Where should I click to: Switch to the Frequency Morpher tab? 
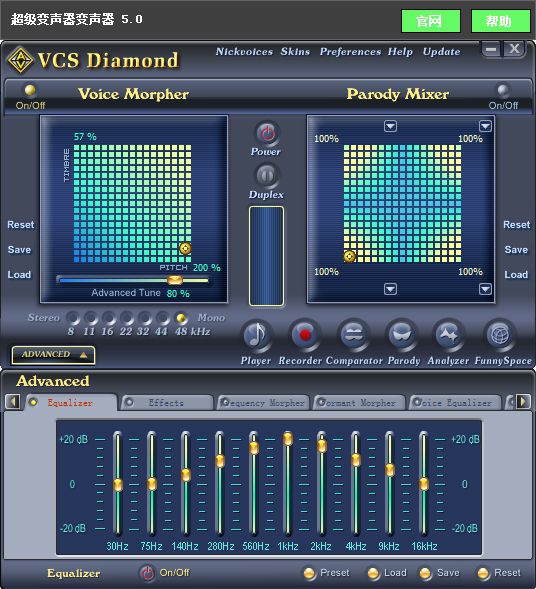(x=263, y=403)
